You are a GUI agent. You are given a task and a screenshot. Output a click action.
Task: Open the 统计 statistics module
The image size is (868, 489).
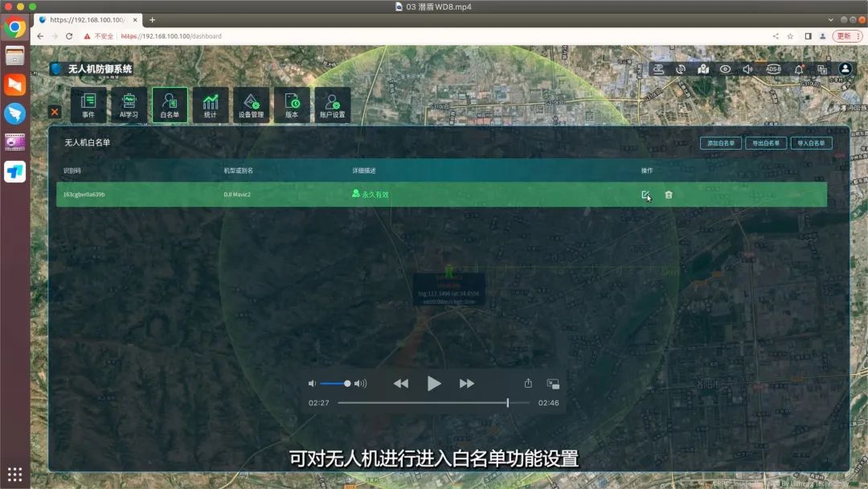point(211,105)
